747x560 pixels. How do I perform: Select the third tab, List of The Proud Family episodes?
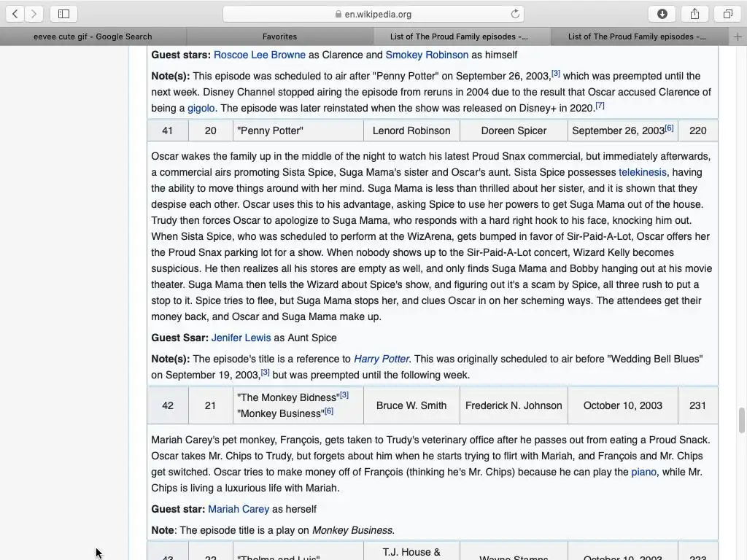[459, 36]
